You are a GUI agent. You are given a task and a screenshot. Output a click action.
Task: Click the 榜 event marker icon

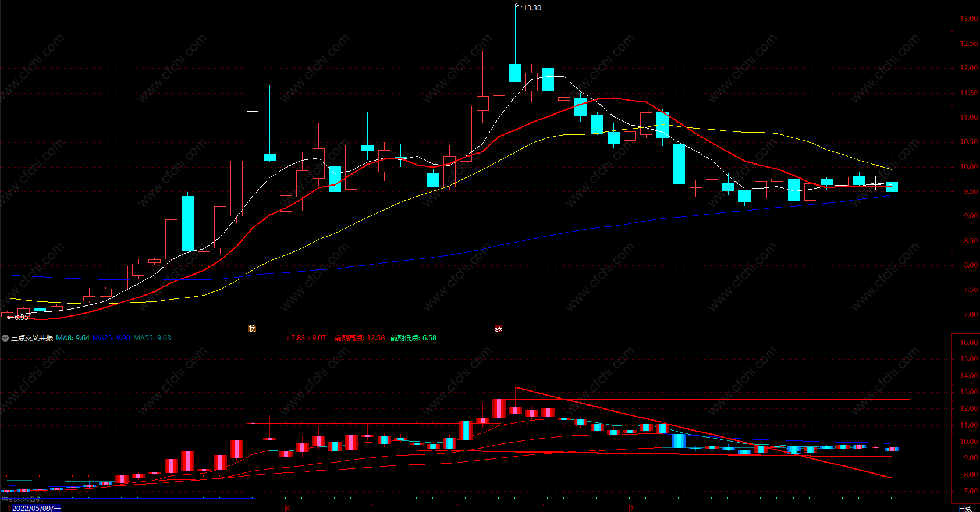(x=252, y=328)
